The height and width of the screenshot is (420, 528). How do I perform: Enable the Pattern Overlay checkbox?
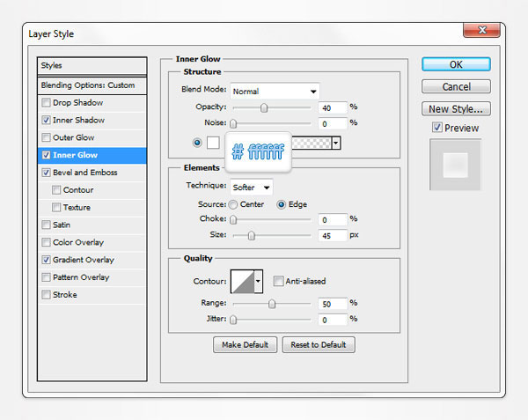(x=46, y=277)
